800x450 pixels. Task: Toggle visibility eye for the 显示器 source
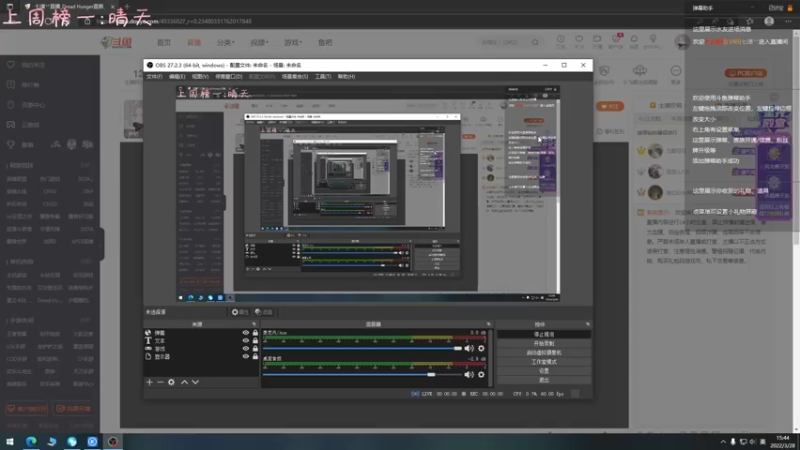[x=246, y=357]
